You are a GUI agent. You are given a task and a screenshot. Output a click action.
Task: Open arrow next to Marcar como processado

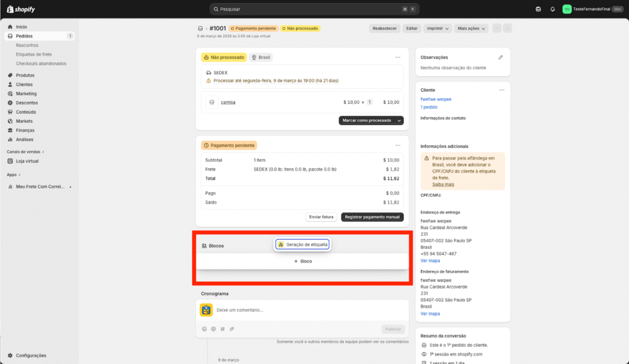399,120
